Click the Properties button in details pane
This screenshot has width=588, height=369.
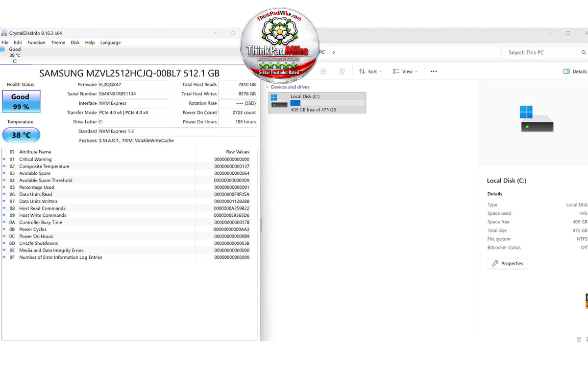point(507,263)
